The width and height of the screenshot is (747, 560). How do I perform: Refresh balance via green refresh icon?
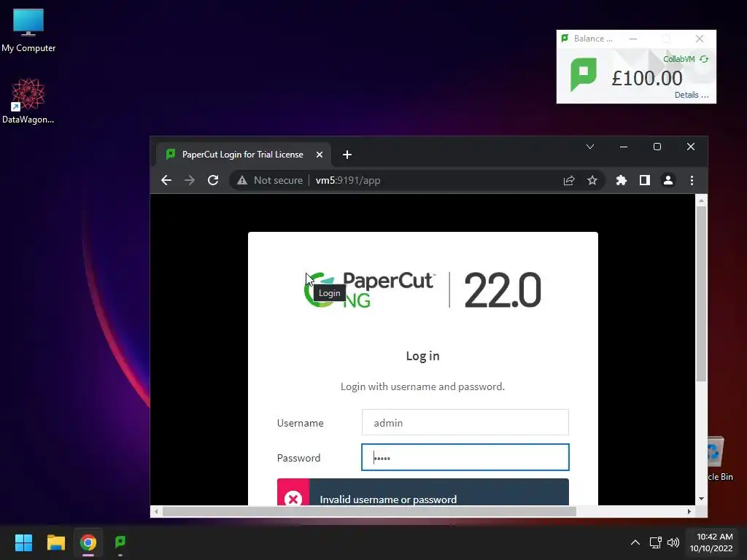point(704,59)
